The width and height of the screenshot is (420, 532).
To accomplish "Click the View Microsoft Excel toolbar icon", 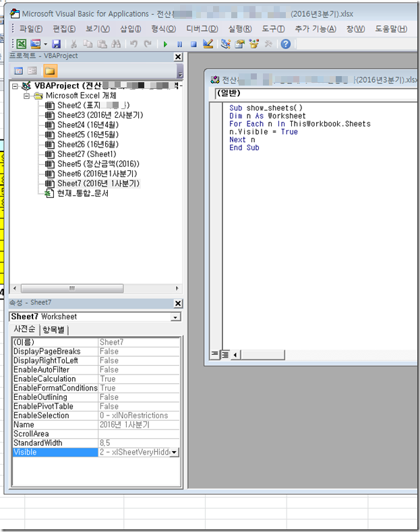I will point(22,44).
